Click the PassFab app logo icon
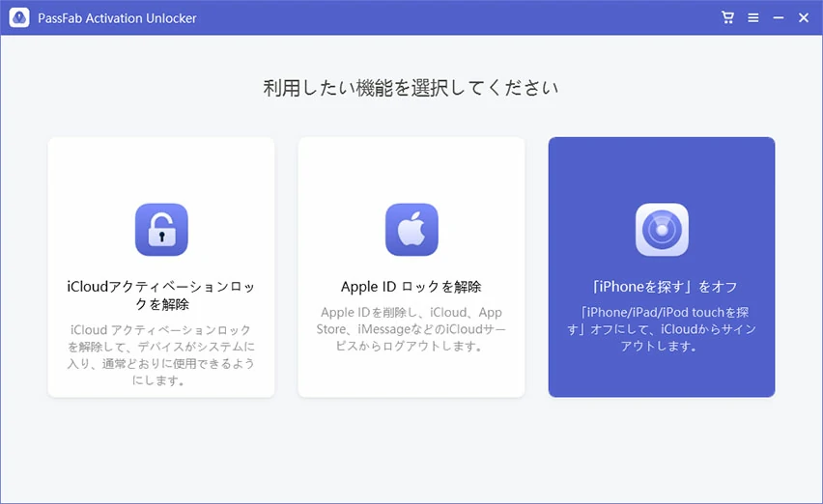 click(19, 17)
